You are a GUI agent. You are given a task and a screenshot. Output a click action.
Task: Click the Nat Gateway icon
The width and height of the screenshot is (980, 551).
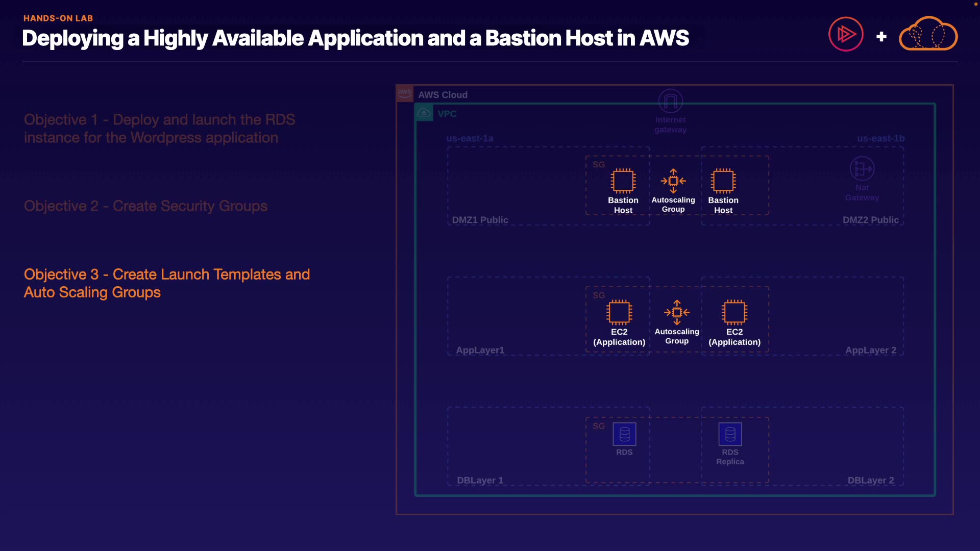[862, 168]
